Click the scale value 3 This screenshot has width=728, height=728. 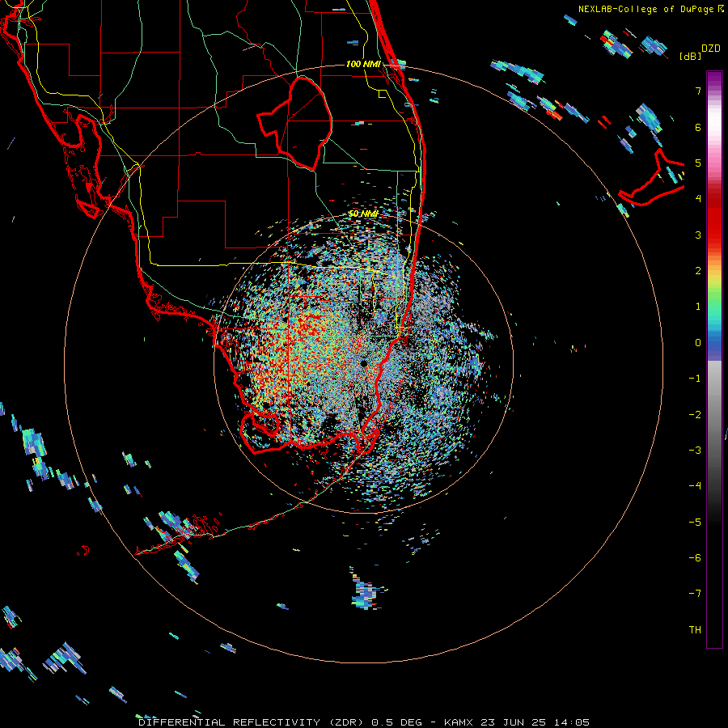(698, 235)
